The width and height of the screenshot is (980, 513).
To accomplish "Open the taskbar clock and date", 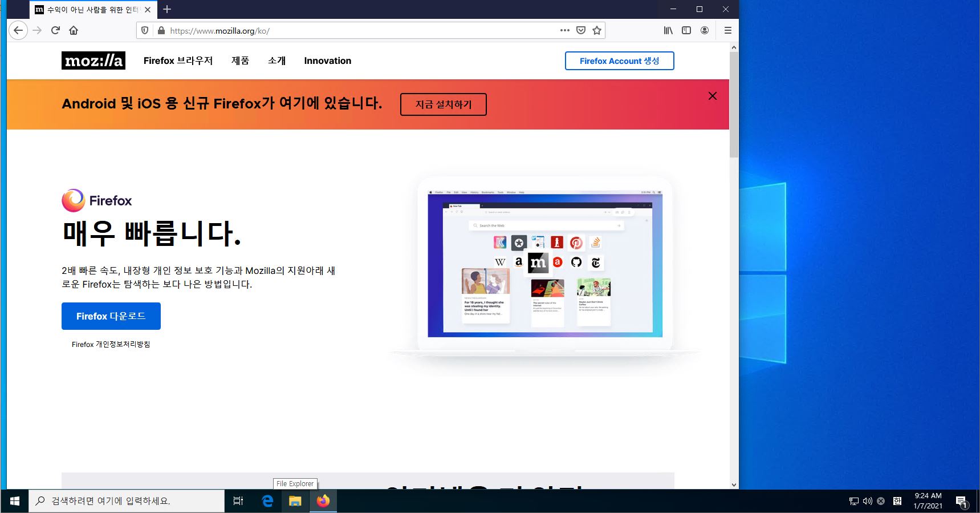I will (928, 501).
